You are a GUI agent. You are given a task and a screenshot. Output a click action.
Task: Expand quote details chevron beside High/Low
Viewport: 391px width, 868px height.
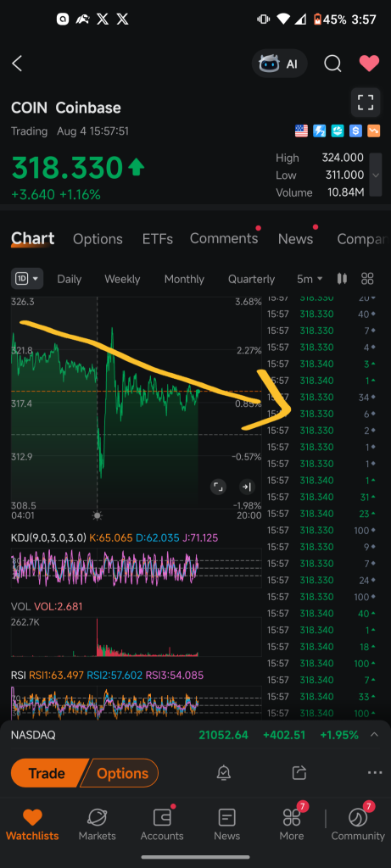click(x=376, y=175)
